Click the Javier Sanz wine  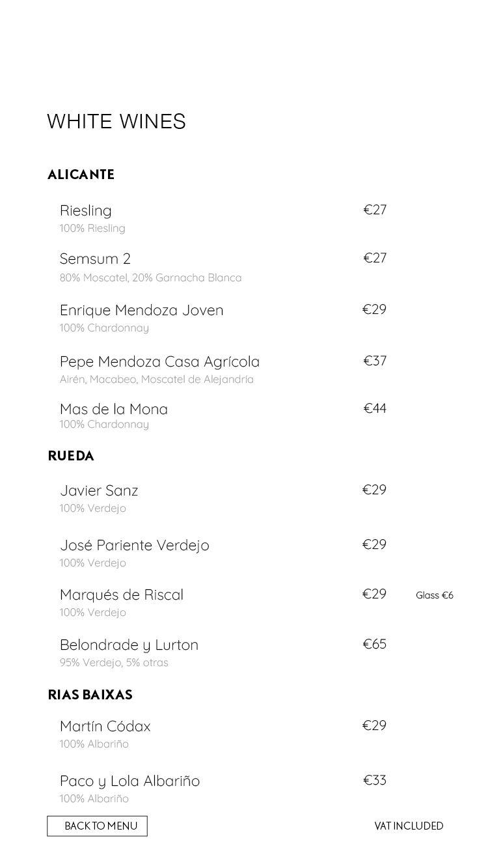[x=99, y=490]
